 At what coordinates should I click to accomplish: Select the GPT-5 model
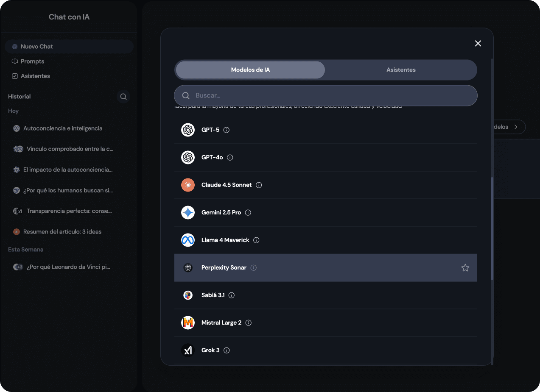click(326, 130)
